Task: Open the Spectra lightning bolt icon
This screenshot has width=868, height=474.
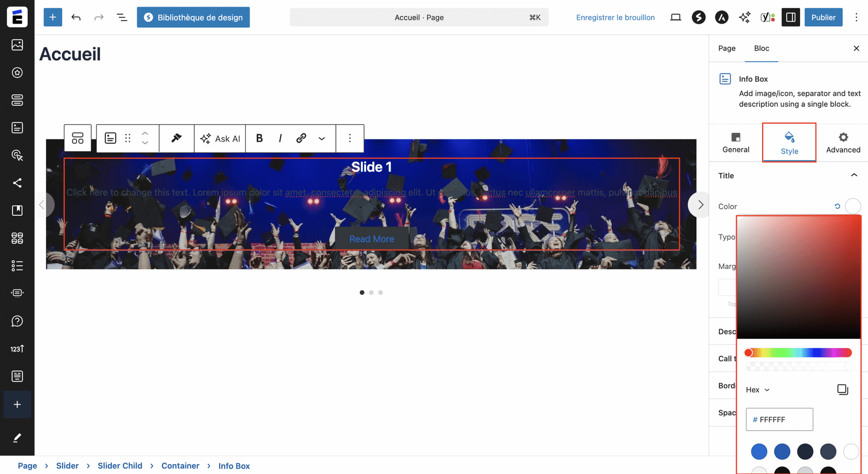Action: coord(699,17)
